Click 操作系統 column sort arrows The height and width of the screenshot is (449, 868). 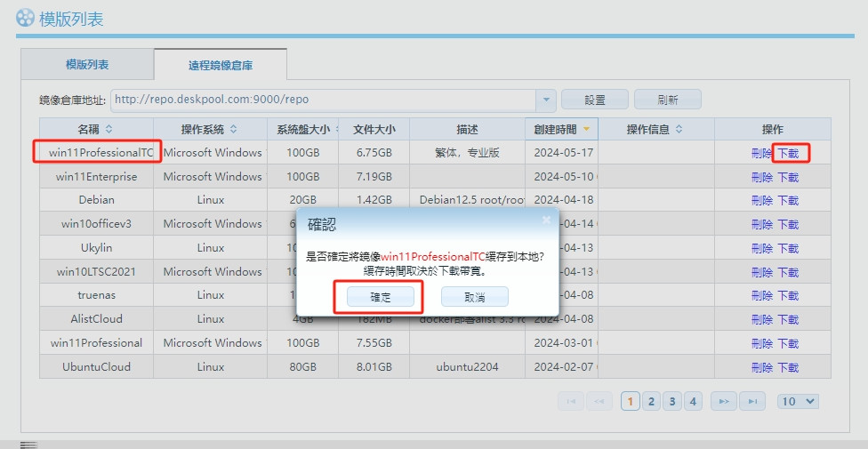point(234,130)
